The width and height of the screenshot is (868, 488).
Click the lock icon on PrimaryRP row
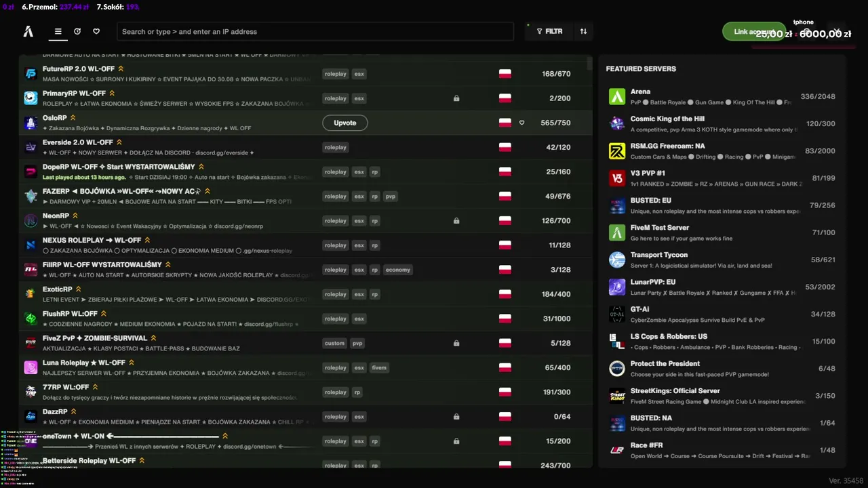click(456, 98)
